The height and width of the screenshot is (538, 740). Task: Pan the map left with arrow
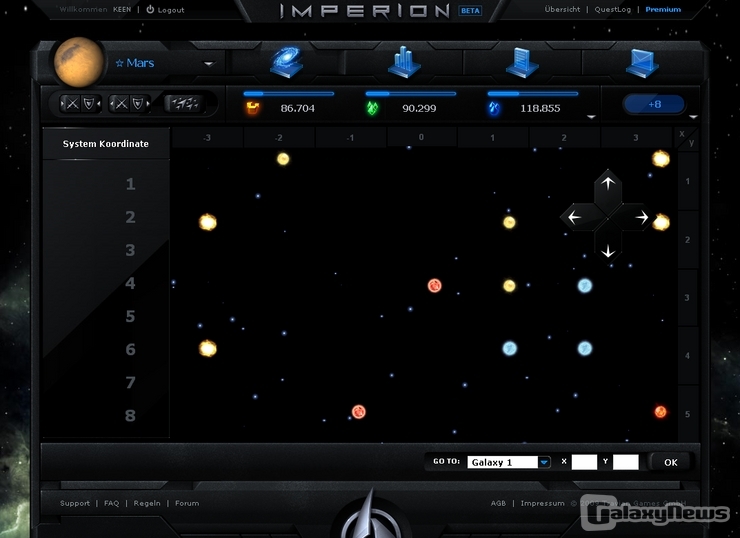pos(575,217)
